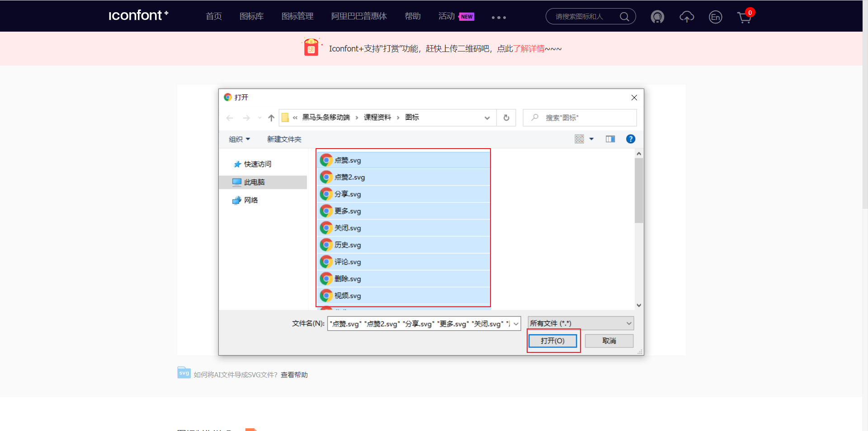868x431 pixels.
Task: Open the user avatar icon
Action: pyautogui.click(x=657, y=17)
